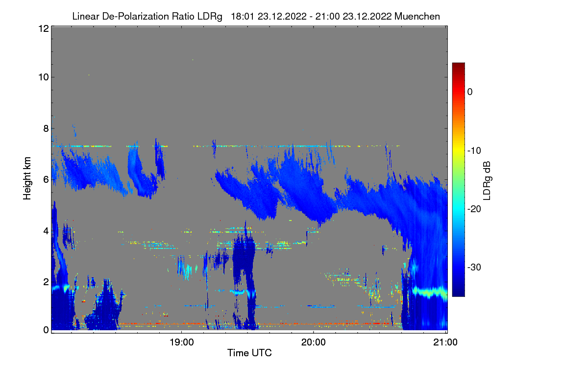Click the colorbar tick label '-10'
This screenshot has height=392, width=588.
click(x=474, y=150)
